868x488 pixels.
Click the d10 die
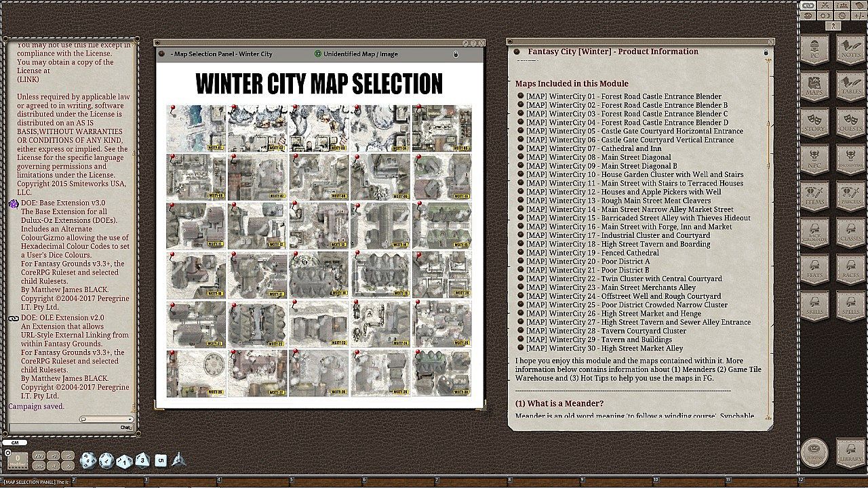(x=124, y=462)
